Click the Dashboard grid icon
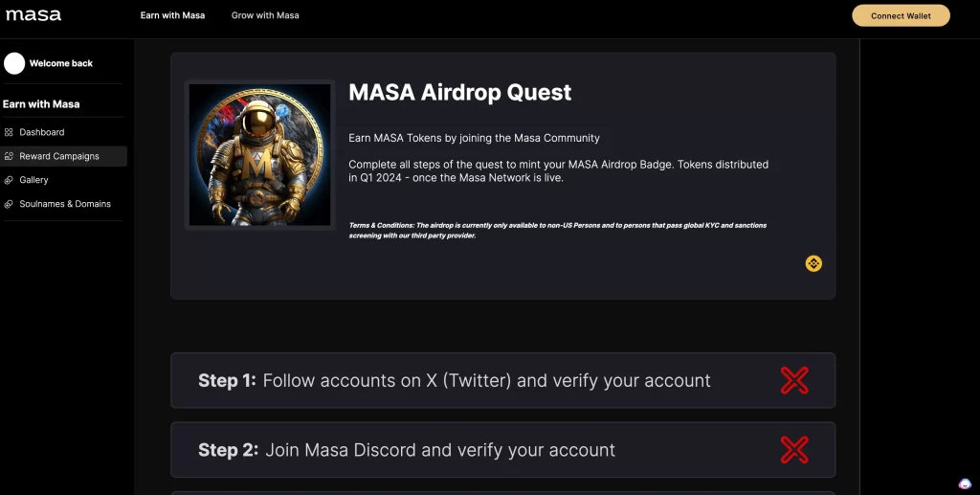The width and height of the screenshot is (980, 495). tap(8, 132)
